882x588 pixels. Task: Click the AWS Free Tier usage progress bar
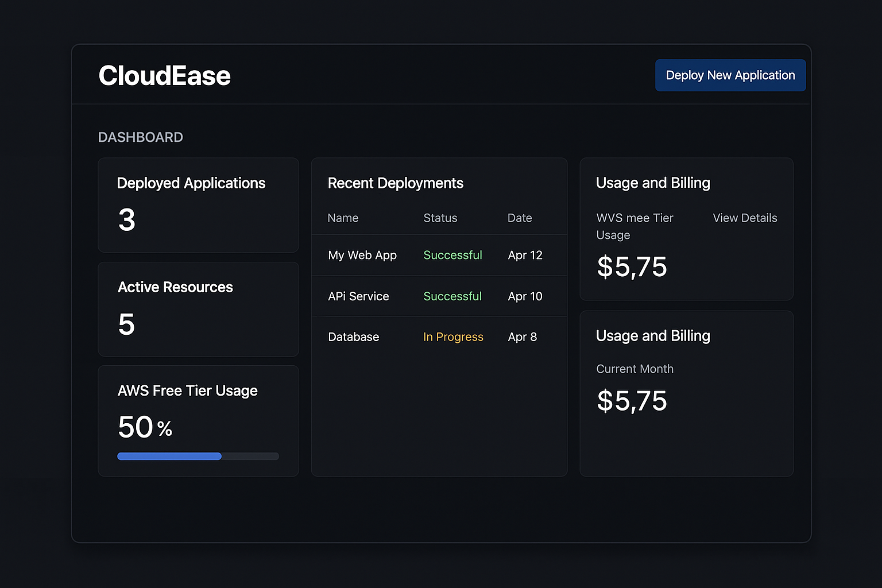point(198,457)
